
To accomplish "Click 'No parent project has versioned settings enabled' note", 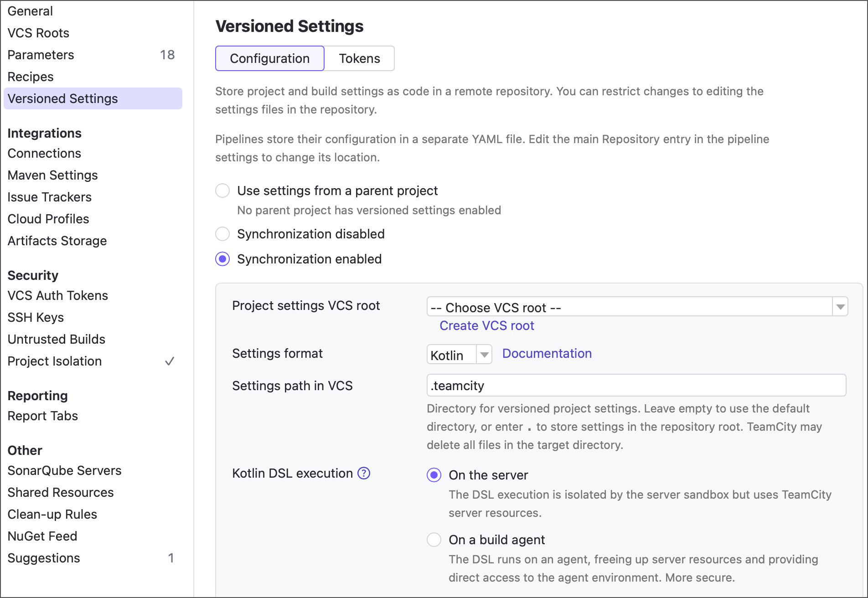I will click(x=369, y=210).
